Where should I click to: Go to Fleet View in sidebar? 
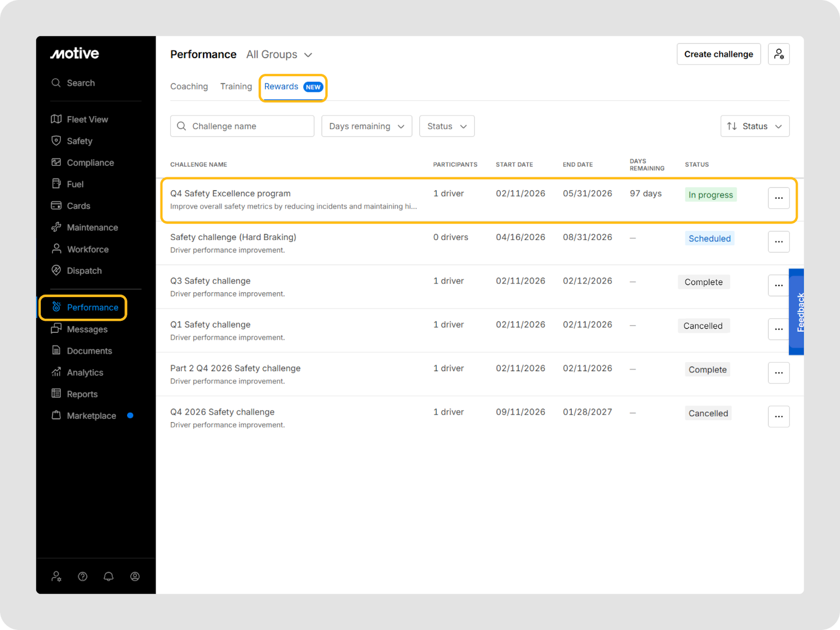[87, 119]
